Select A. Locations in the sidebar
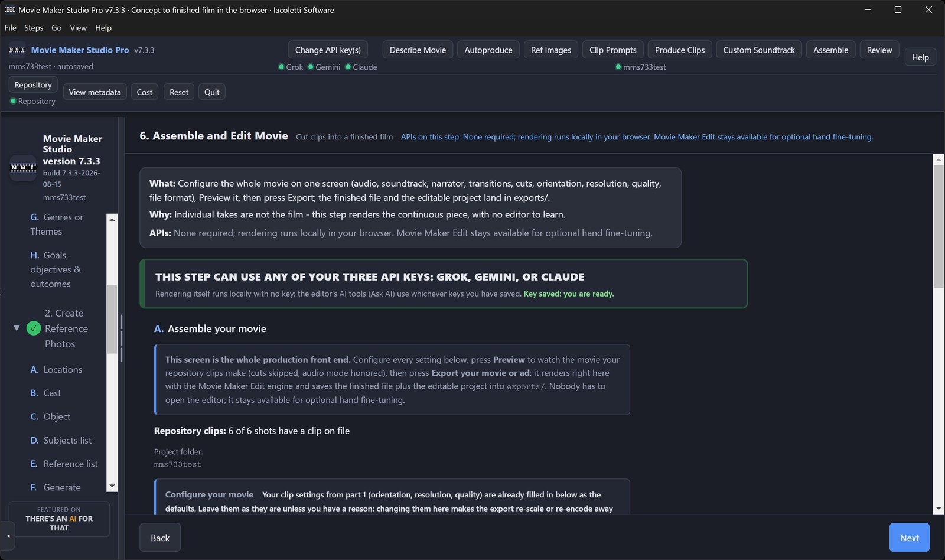The image size is (945, 560). tap(57, 369)
